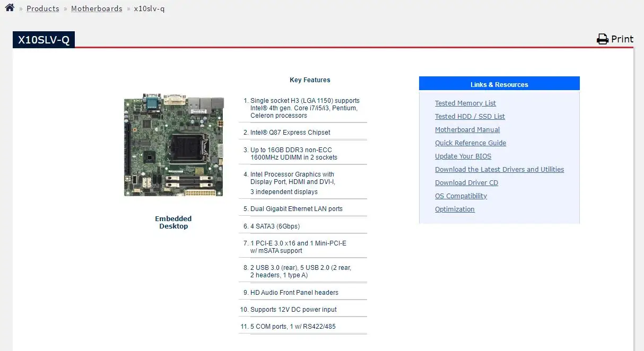Open Tested HDD / SSD List link
644x351 pixels.
[x=470, y=117]
